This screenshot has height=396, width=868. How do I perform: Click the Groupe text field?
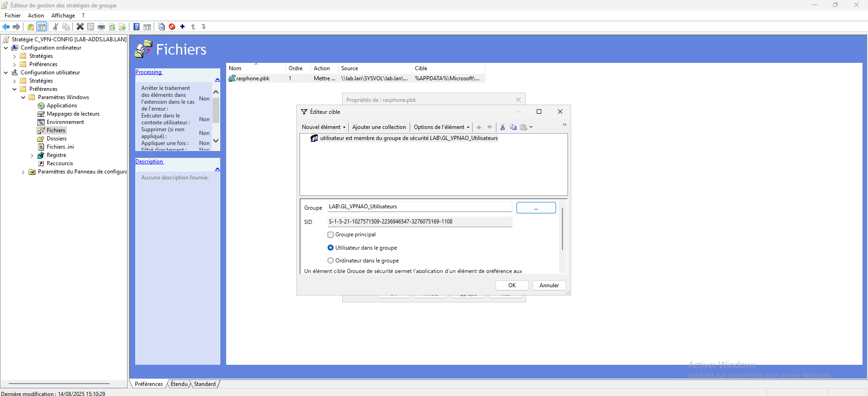click(x=419, y=206)
